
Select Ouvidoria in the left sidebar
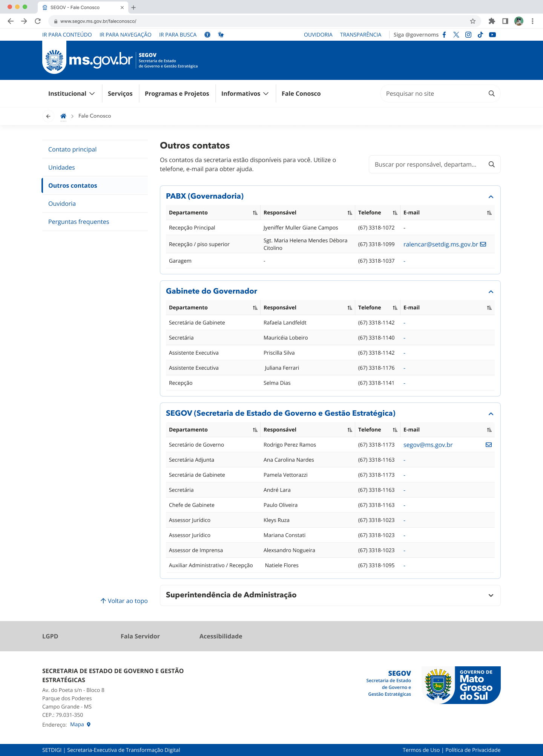point(62,204)
